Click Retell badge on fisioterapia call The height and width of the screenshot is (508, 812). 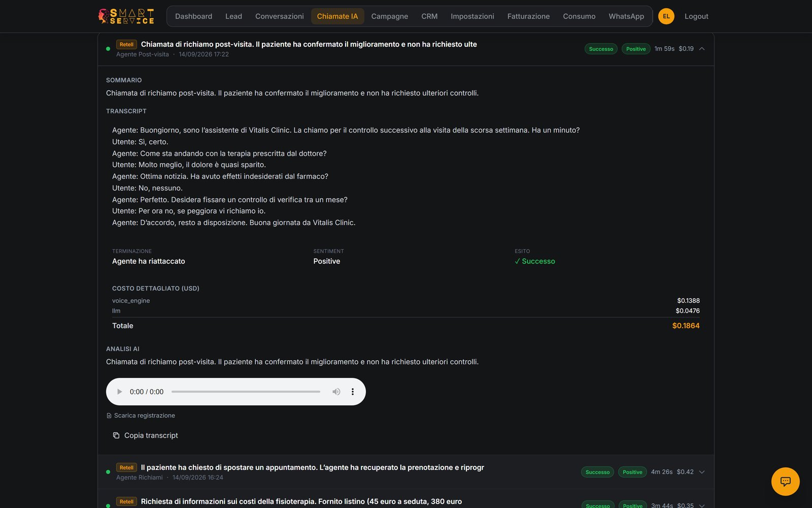pyautogui.click(x=126, y=501)
